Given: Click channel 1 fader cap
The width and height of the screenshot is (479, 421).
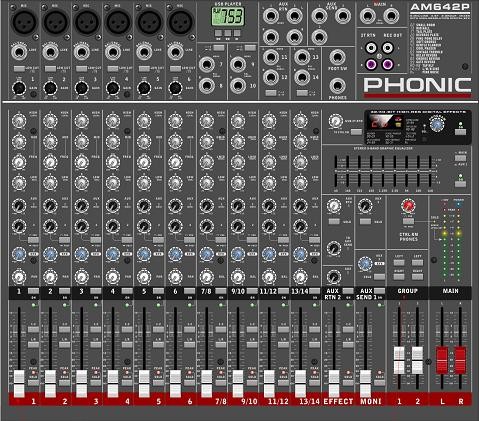Looking at the screenshot, I should click(19, 383).
